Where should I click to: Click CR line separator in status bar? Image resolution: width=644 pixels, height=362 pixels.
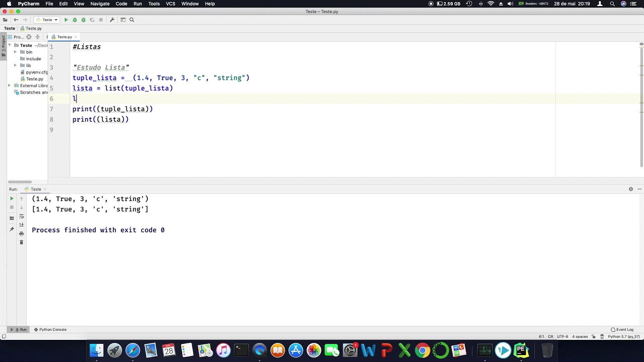coord(550,336)
